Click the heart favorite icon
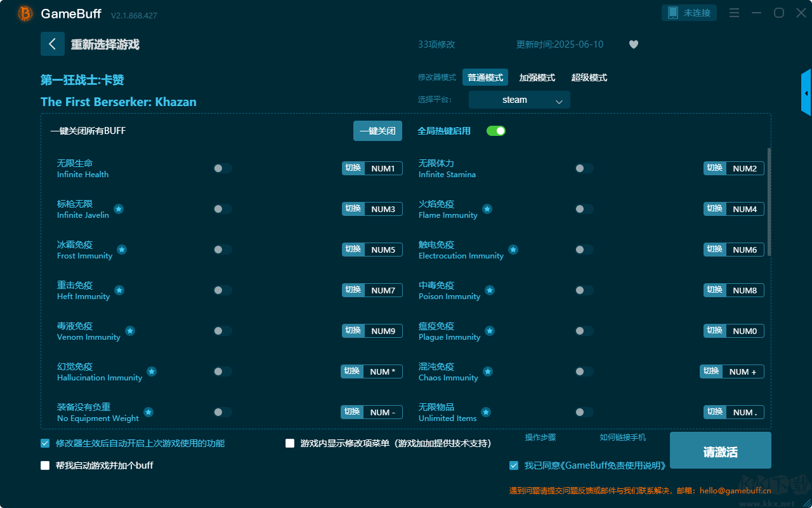Screen dimensions: 812x508 click(634, 44)
